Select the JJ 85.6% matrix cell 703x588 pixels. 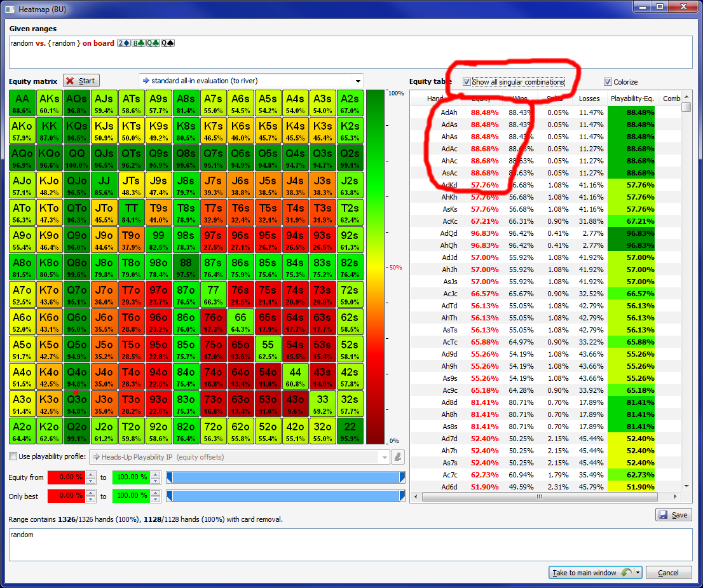(x=104, y=186)
